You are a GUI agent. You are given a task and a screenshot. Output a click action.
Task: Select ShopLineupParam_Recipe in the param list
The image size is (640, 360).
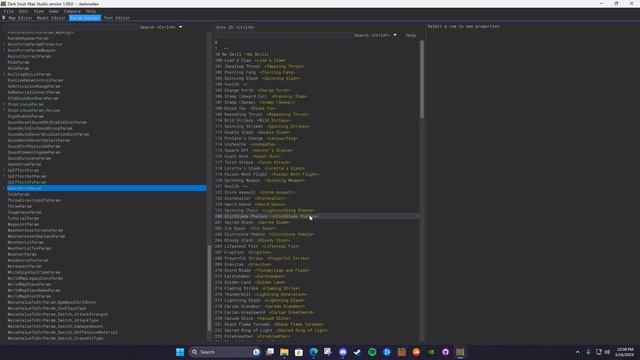34,110
